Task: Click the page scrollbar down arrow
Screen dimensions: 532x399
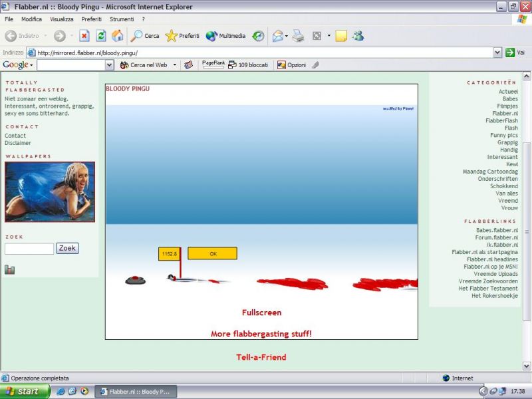Action: click(x=527, y=366)
